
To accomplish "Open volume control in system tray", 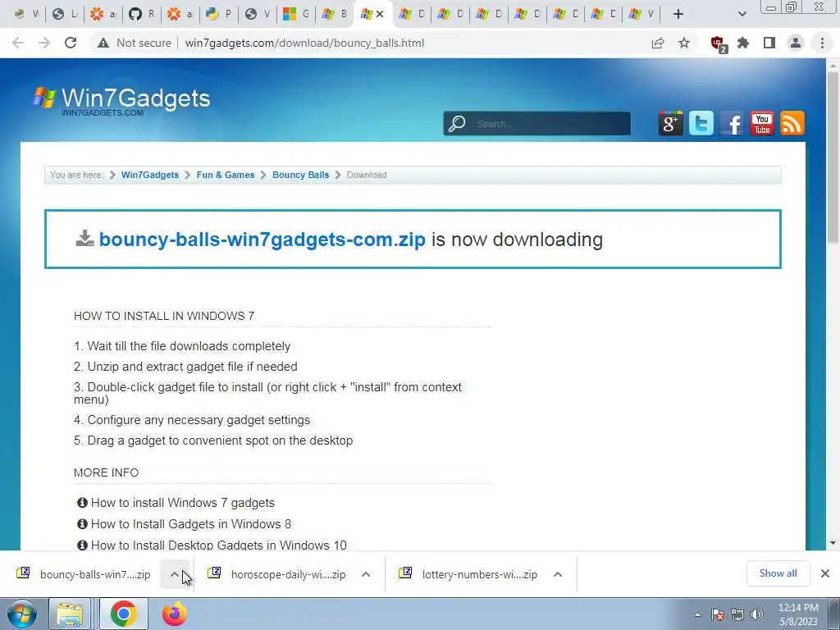I will pos(757,614).
